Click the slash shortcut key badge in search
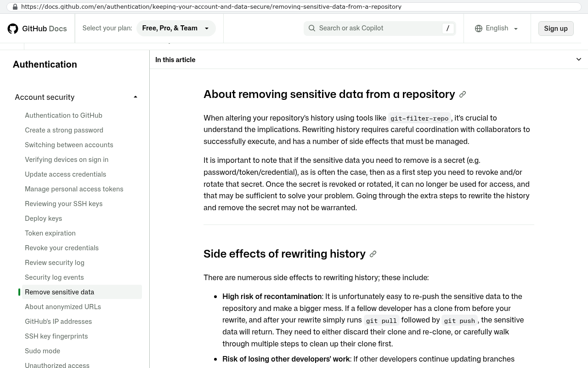Screen dimensions: 588x368 [x=448, y=28]
